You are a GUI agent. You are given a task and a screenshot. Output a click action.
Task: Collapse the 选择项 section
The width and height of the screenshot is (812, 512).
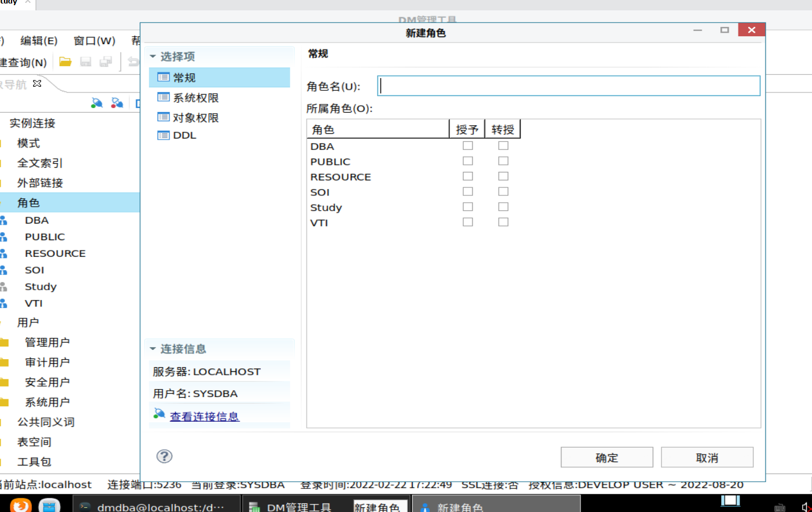tap(153, 56)
